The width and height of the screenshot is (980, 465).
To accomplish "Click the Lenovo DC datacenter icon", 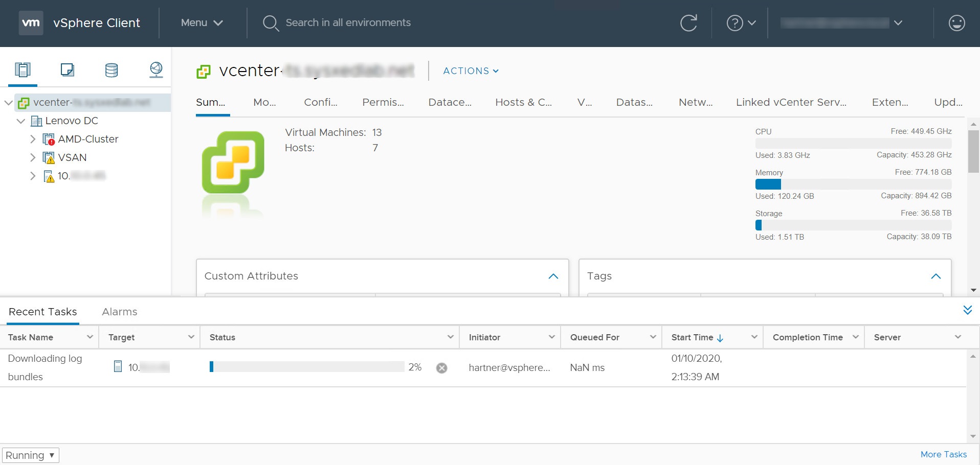I will (x=36, y=121).
